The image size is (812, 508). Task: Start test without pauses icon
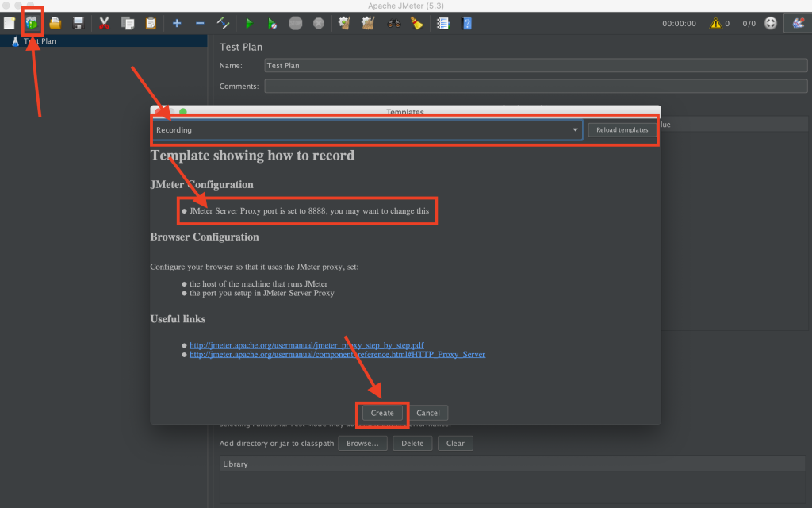click(272, 23)
